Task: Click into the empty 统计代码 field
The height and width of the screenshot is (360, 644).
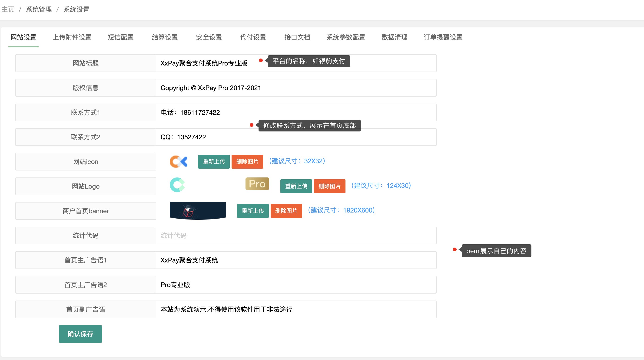Action: click(x=296, y=235)
